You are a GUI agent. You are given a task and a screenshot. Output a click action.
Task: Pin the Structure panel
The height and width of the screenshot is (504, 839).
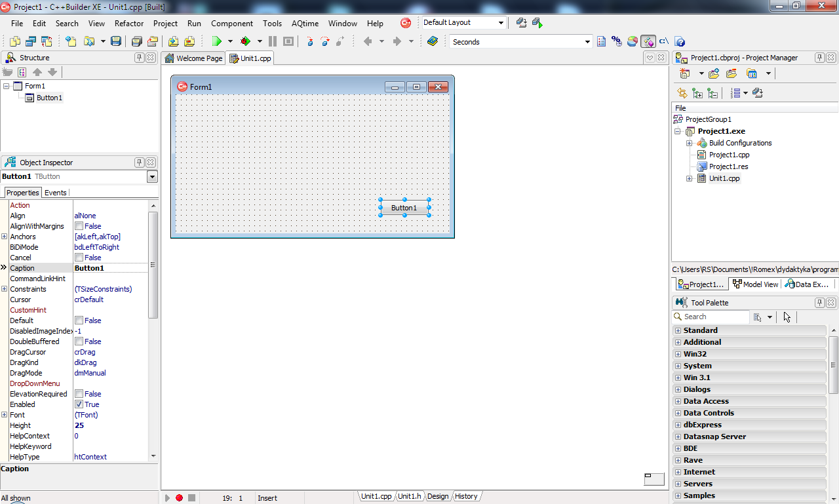139,58
